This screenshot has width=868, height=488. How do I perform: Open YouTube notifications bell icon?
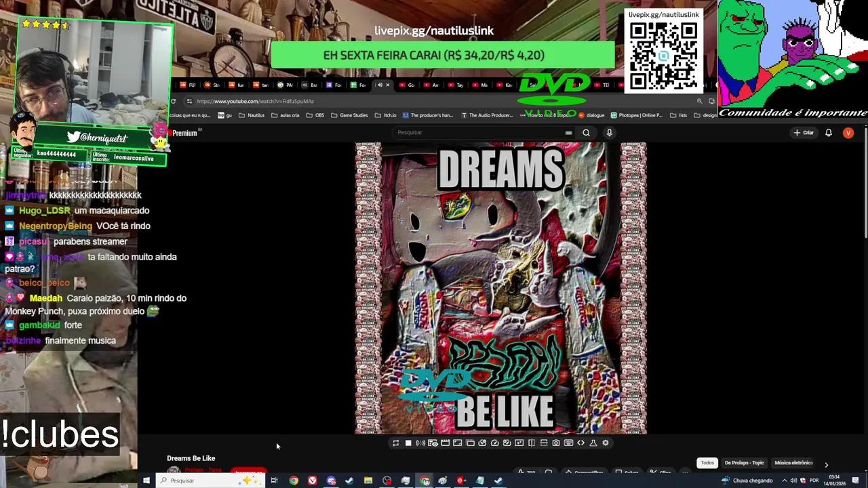(828, 133)
